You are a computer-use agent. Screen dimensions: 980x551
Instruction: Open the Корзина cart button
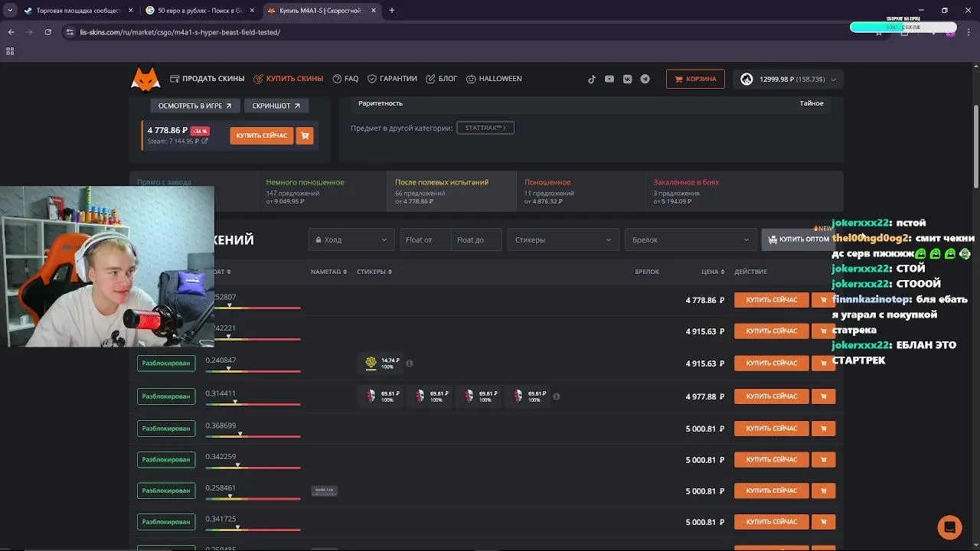click(695, 79)
